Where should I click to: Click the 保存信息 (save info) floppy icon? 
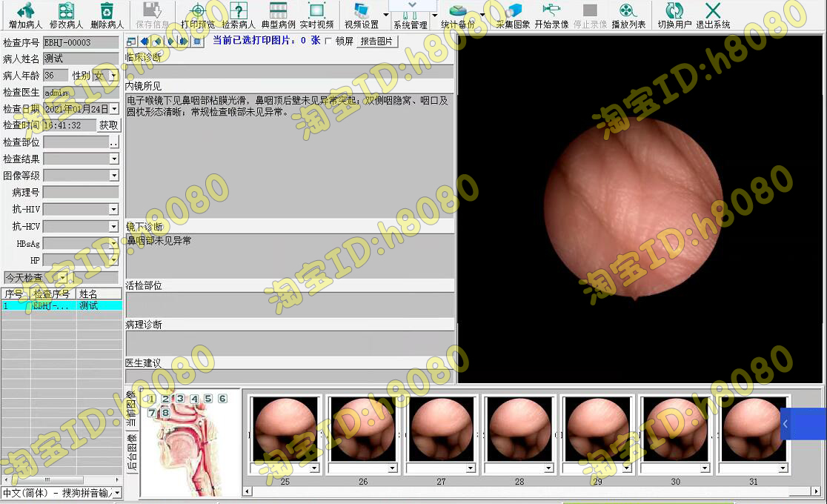coord(152,15)
